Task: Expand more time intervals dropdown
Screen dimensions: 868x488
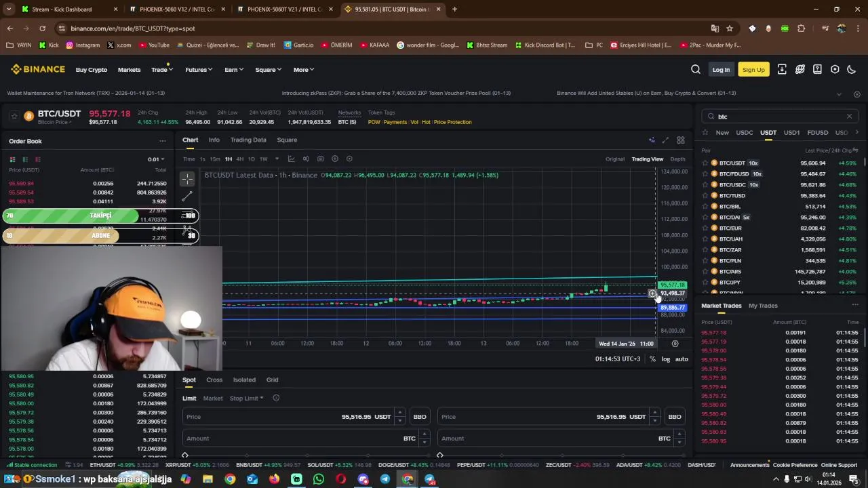Action: pyautogui.click(x=277, y=159)
